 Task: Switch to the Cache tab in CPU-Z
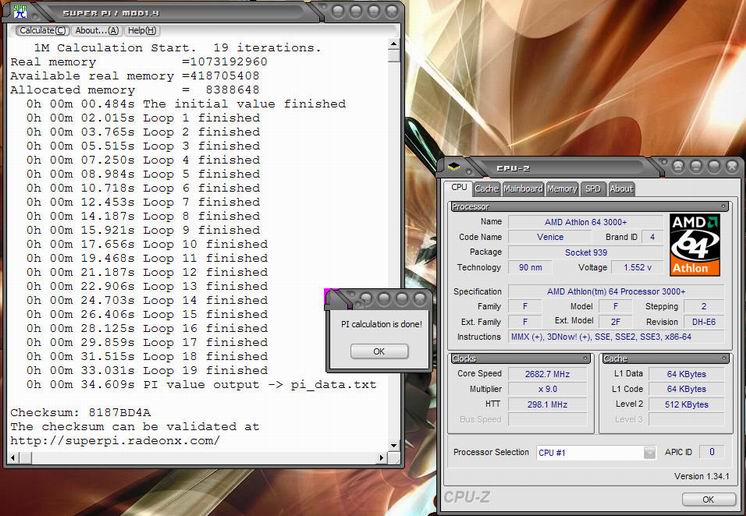486,189
